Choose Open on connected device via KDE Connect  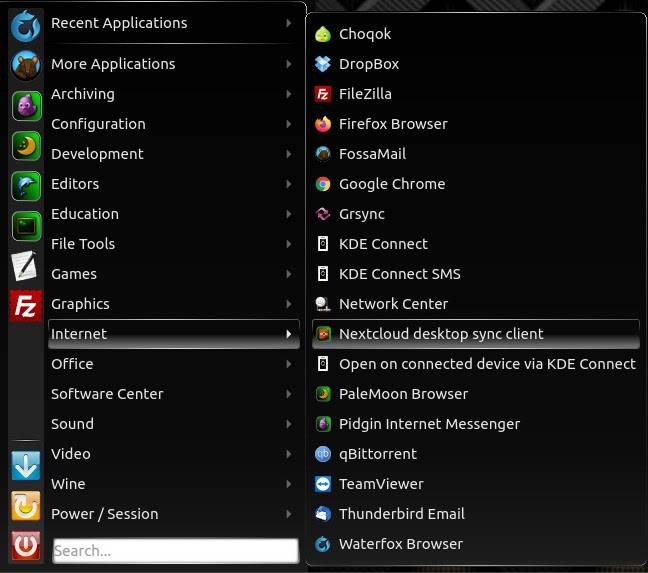(476, 364)
